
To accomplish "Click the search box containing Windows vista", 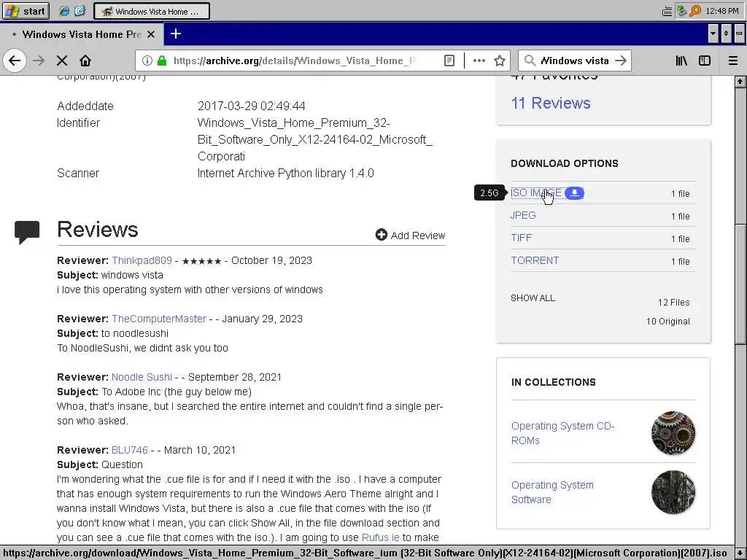I will point(575,61).
